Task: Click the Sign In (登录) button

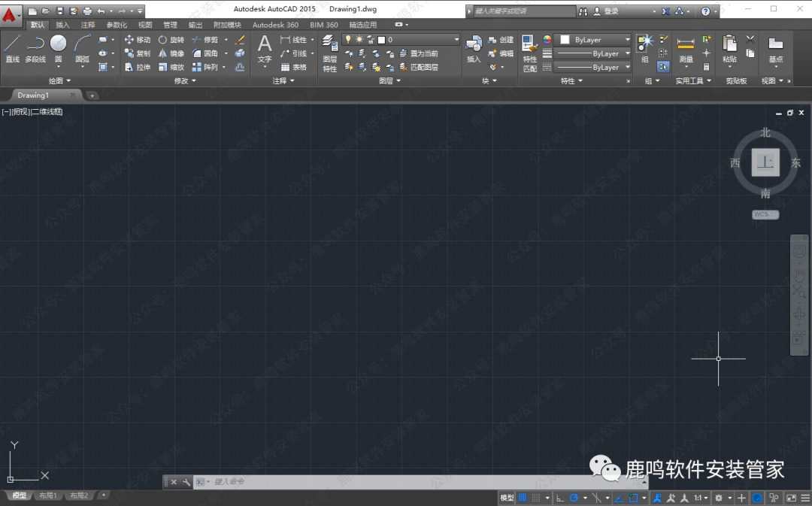Action: [611, 11]
